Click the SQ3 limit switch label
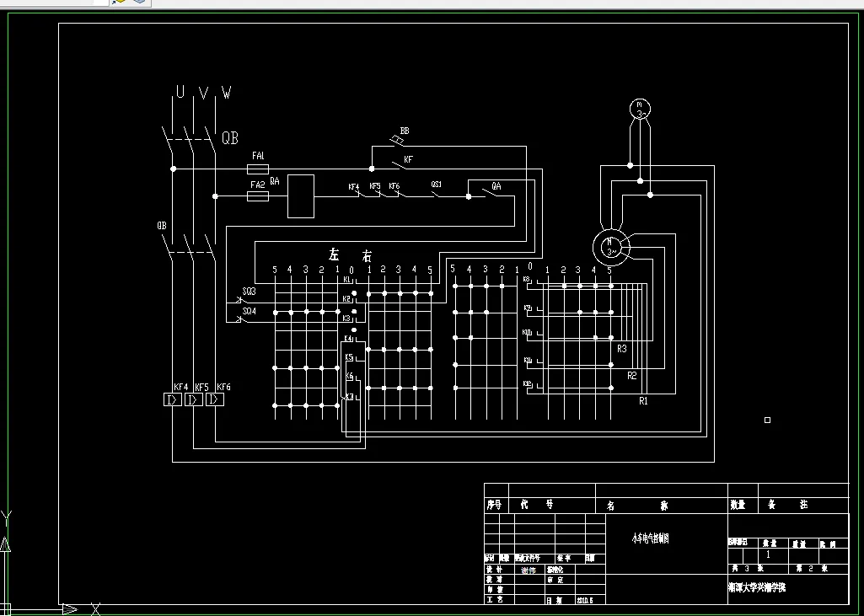This screenshot has width=864, height=616. pos(249,292)
